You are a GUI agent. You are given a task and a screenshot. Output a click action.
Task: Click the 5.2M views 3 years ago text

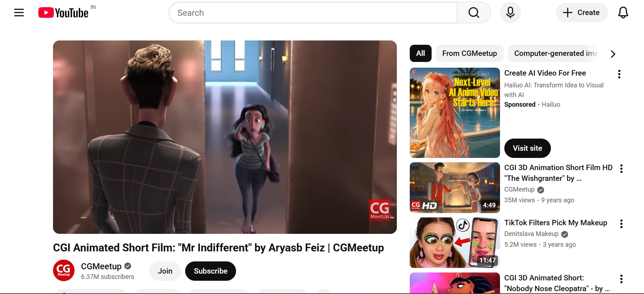pos(540,245)
